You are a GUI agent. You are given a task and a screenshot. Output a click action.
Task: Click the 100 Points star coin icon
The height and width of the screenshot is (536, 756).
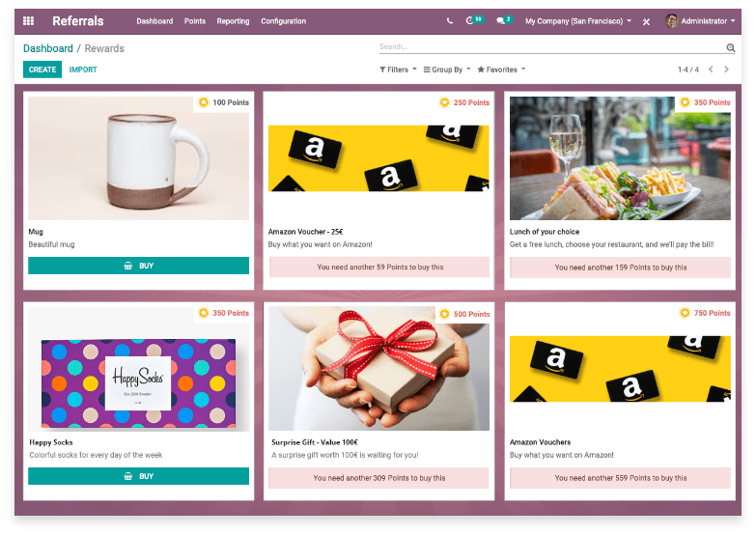click(x=204, y=102)
